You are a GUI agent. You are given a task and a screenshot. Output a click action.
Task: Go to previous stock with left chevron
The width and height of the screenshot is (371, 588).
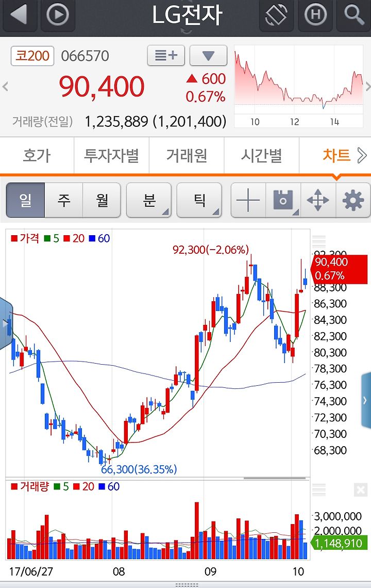pyautogui.click(x=5, y=87)
